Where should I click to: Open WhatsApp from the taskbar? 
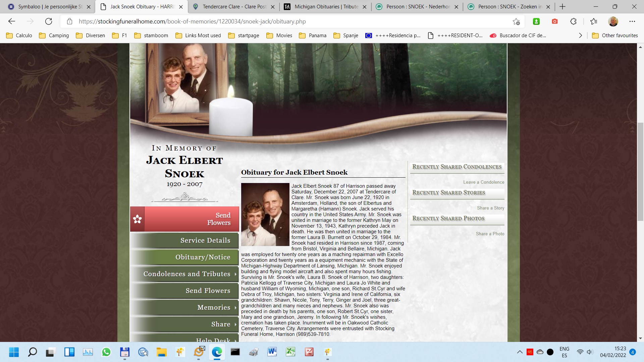106,352
